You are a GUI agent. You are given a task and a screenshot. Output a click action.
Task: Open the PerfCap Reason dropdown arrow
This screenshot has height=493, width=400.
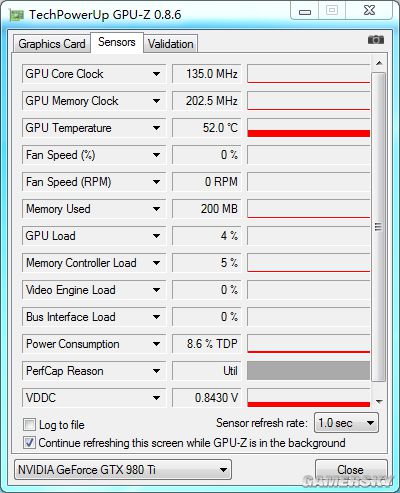click(x=156, y=371)
